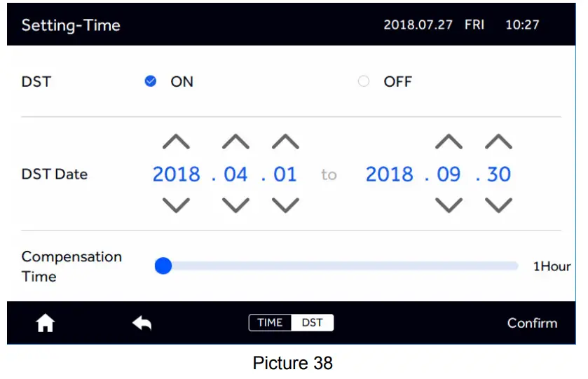Select the DST start year 2018 value
588x379 pixels.
coord(176,174)
